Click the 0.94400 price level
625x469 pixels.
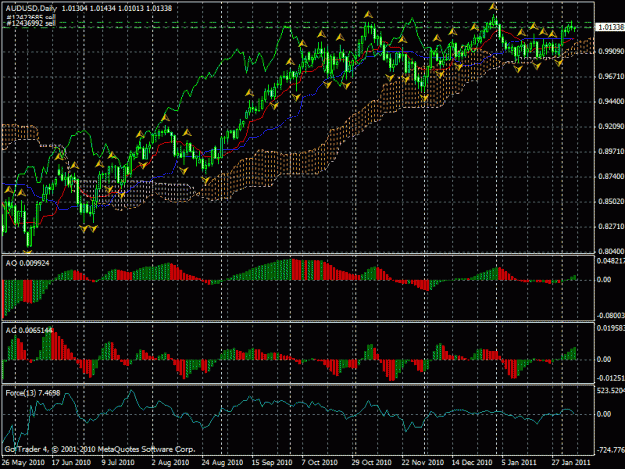pyautogui.click(x=611, y=101)
